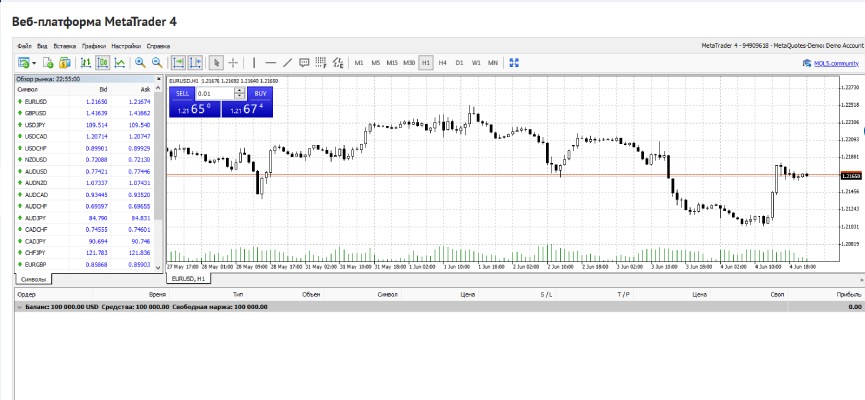The image size is (865, 400).
Task: Switch chart to candlesticks mode
Action: 103,63
